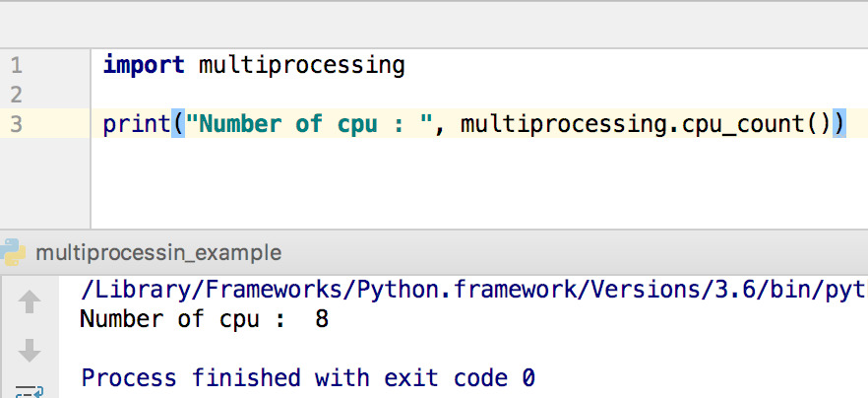Screen dimensions: 868x398
Task: Click the print function name
Action: [137, 124]
